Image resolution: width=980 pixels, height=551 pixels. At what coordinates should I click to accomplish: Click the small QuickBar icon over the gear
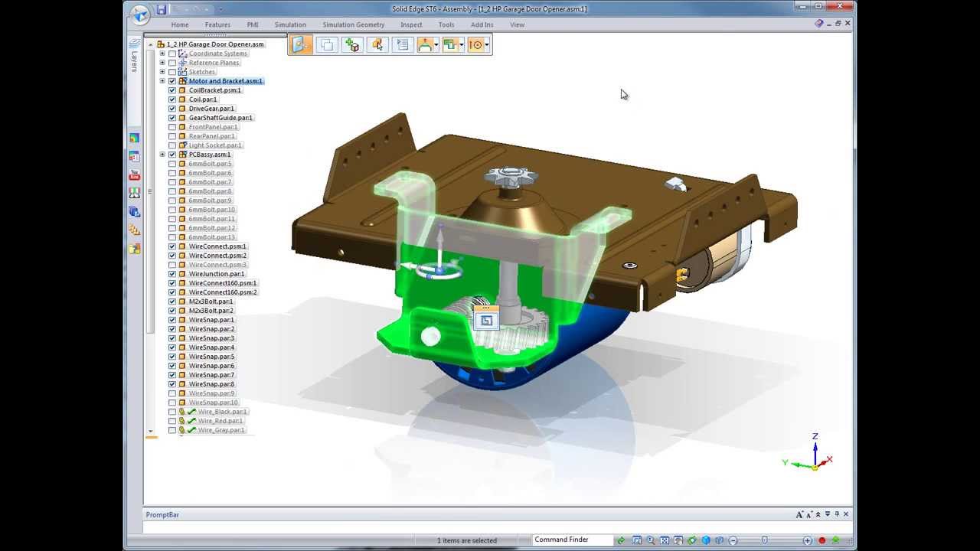click(x=486, y=319)
